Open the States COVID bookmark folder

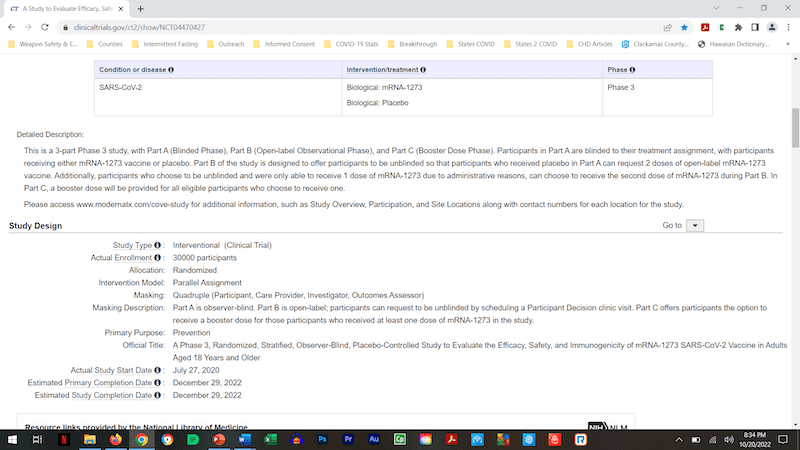click(x=470, y=44)
